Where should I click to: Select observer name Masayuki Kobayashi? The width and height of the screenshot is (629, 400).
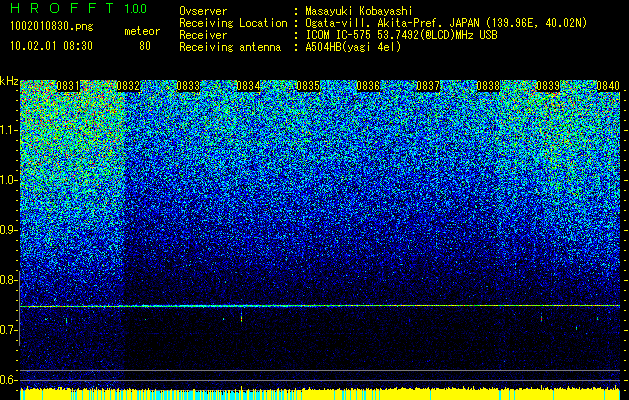(x=358, y=11)
